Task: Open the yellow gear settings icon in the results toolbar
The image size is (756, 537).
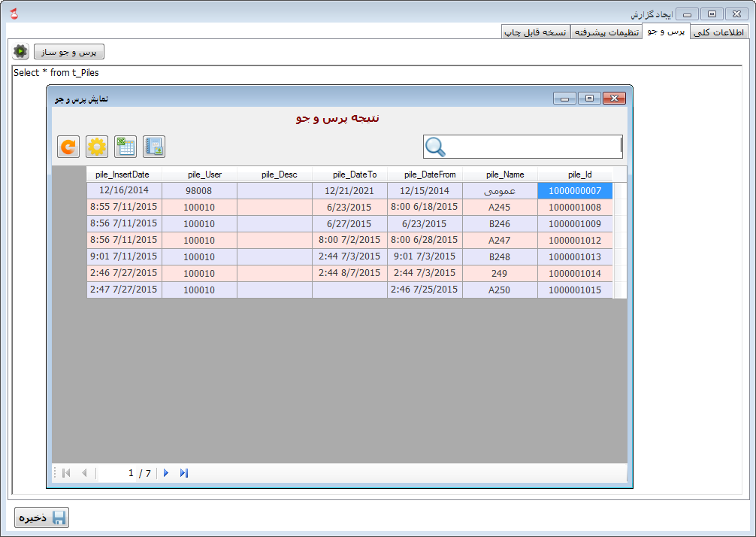Action: pos(97,147)
